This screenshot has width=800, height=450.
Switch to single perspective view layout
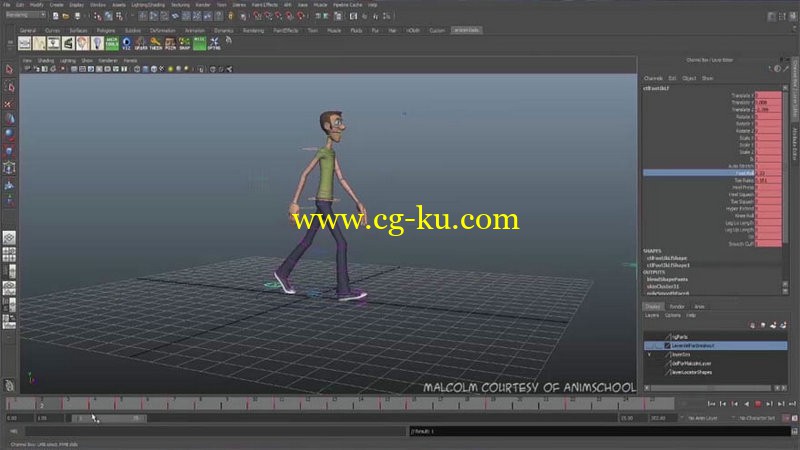[9, 238]
